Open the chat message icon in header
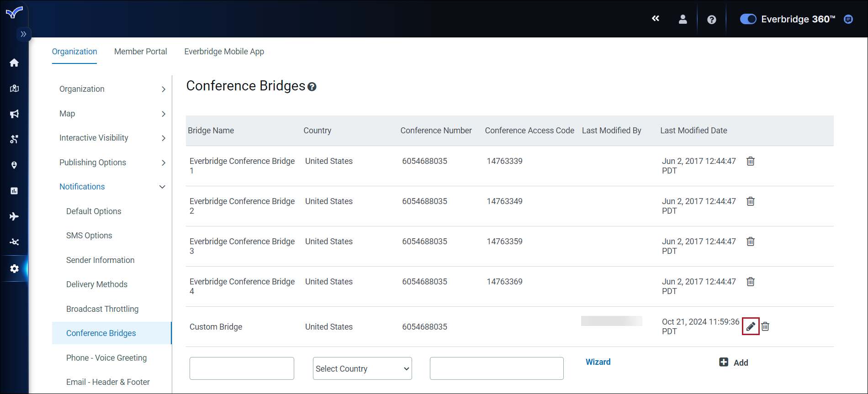 pyautogui.click(x=848, y=19)
